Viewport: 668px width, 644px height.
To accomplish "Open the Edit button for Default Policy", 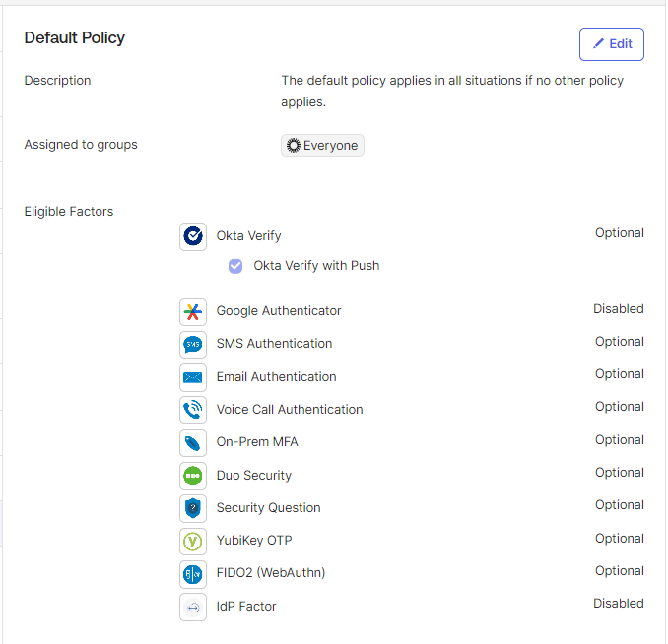I will 611,44.
